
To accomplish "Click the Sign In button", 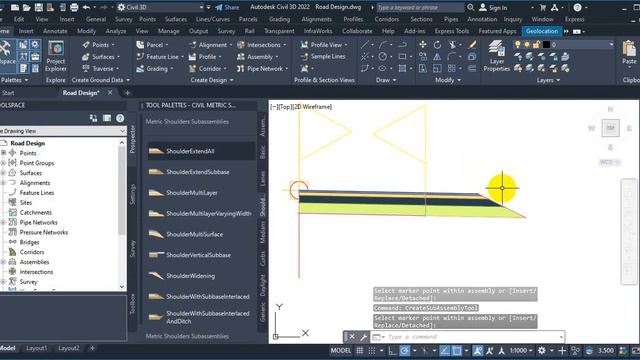I will click(493, 7).
